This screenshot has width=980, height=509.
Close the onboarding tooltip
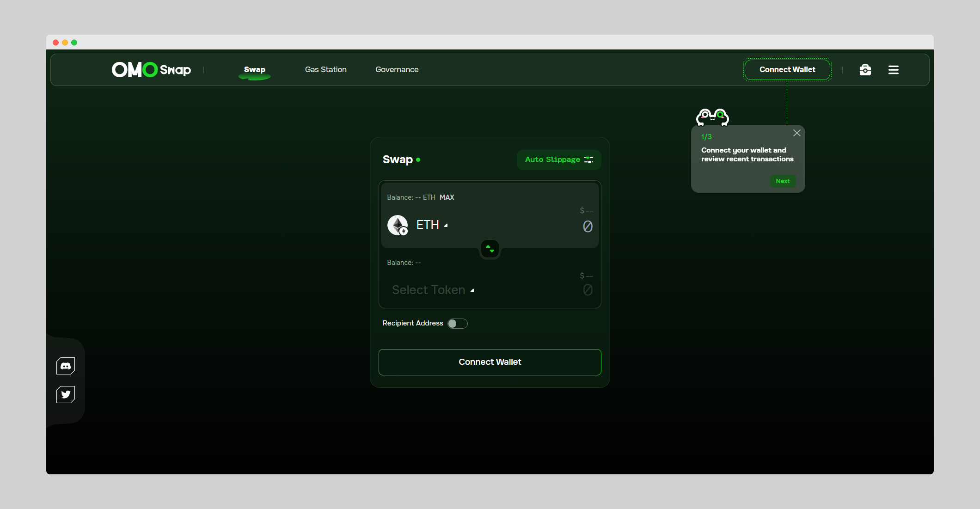click(797, 133)
